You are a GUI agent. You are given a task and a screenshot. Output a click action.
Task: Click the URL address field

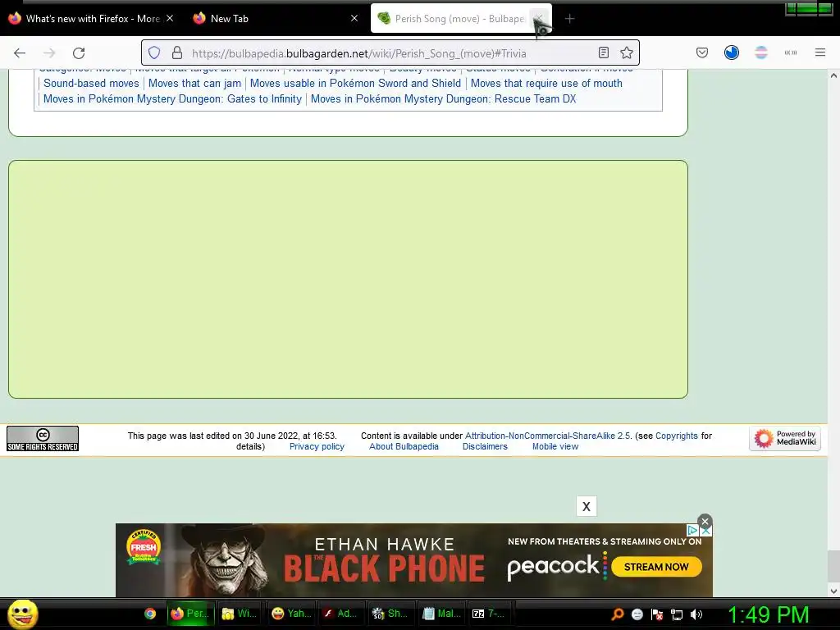(x=391, y=53)
